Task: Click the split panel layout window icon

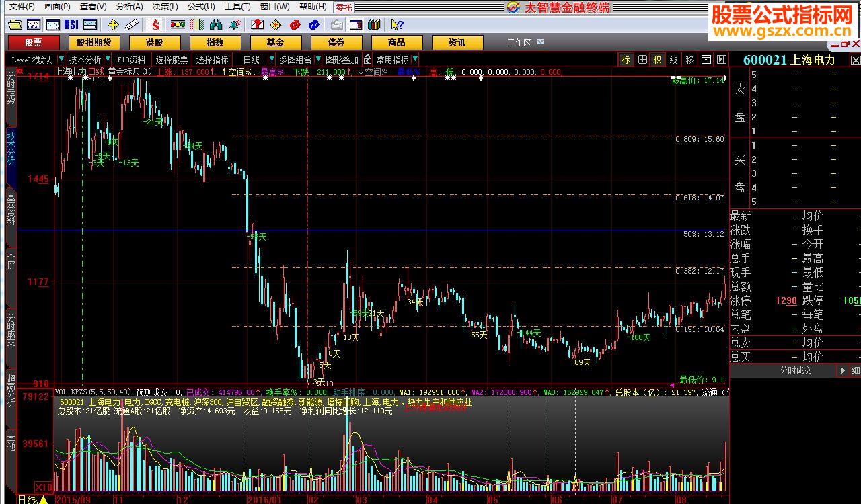Action: pyautogui.click(x=356, y=25)
